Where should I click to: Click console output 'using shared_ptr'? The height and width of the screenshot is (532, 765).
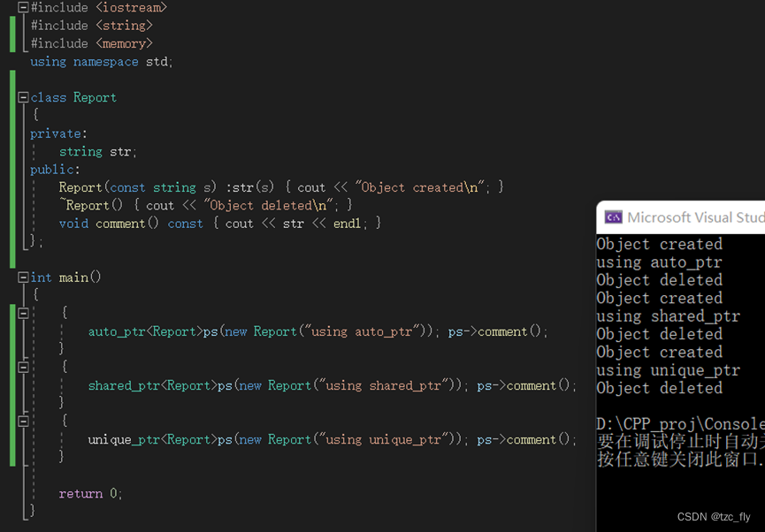669,316
